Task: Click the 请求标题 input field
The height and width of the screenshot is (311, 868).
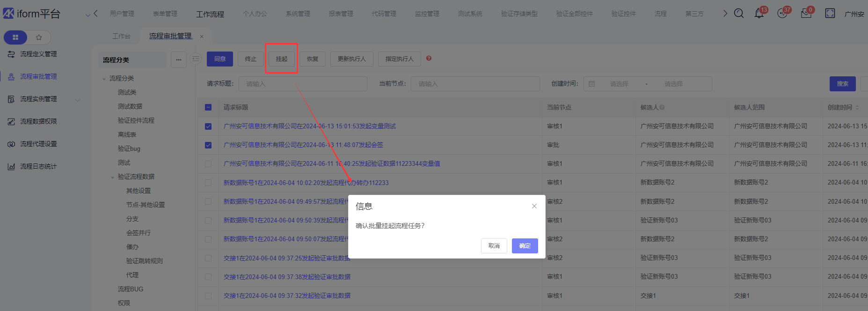Action: [303, 84]
